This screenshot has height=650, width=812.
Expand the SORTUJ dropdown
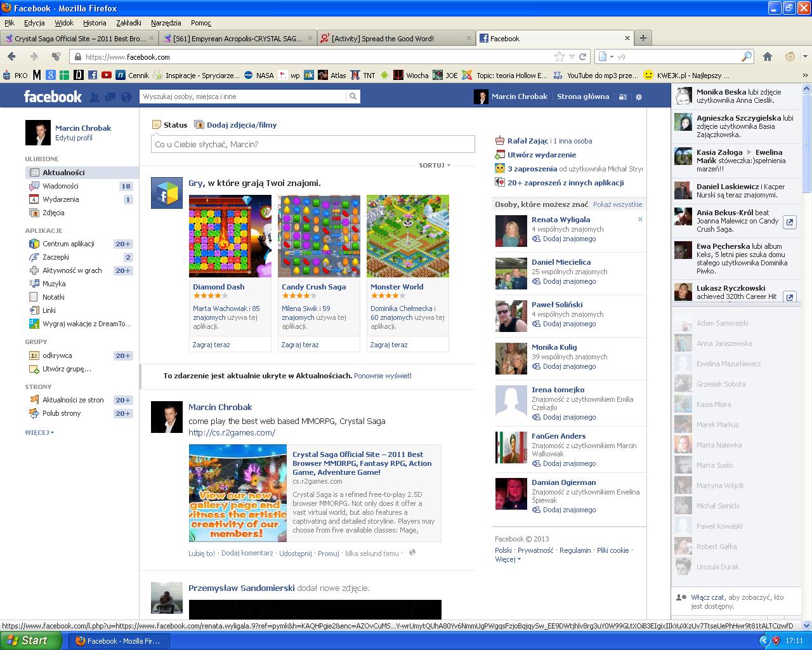(x=435, y=165)
